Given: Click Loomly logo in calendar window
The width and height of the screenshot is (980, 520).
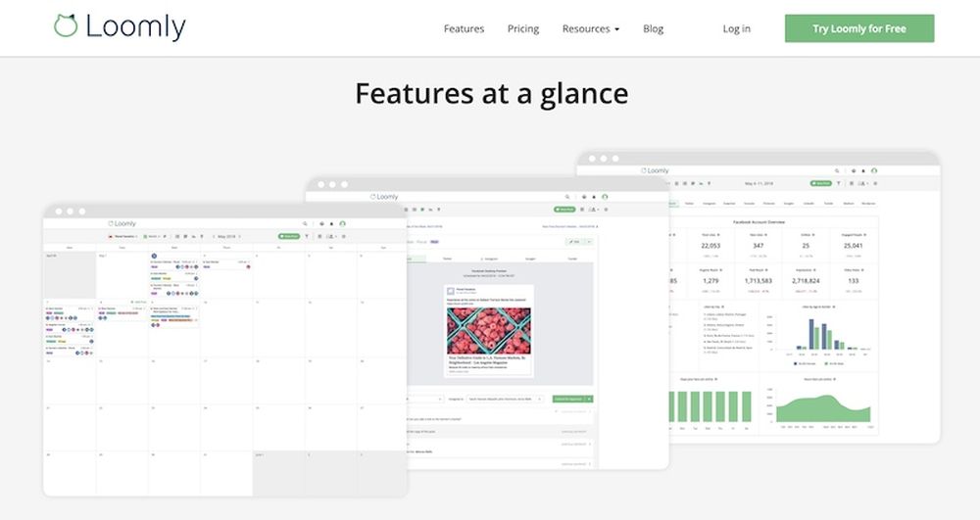Looking at the screenshot, I should point(122,223).
